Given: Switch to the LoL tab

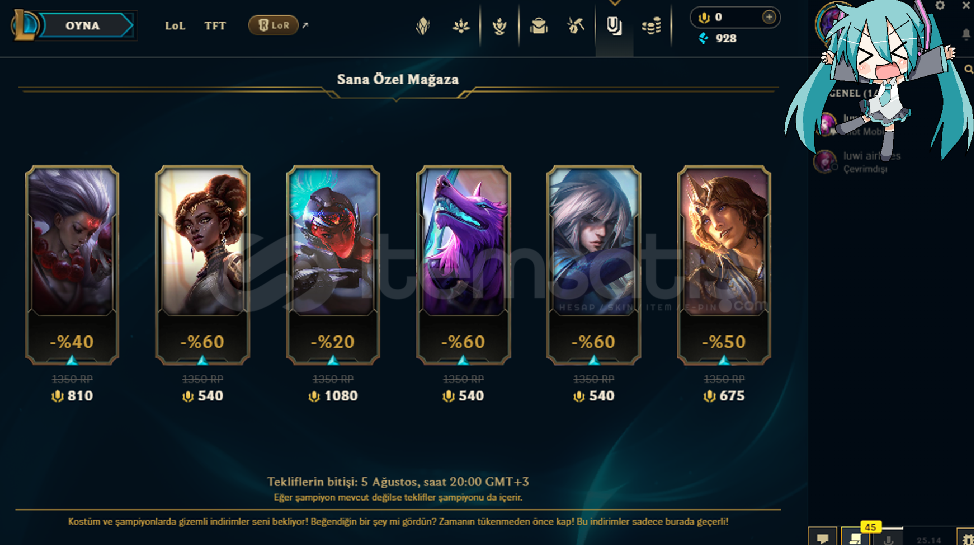Looking at the screenshot, I should point(175,25).
